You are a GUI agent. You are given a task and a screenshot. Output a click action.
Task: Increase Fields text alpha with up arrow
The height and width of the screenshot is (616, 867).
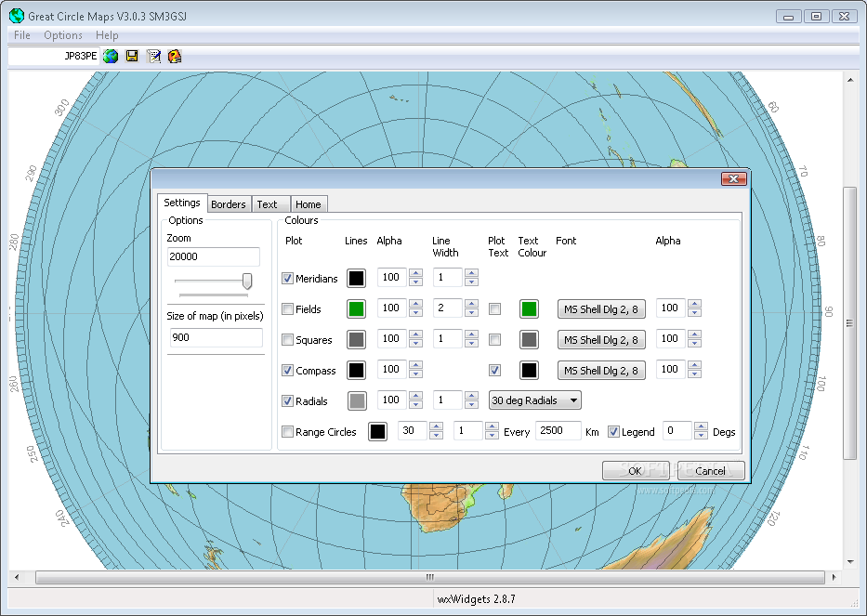click(694, 304)
